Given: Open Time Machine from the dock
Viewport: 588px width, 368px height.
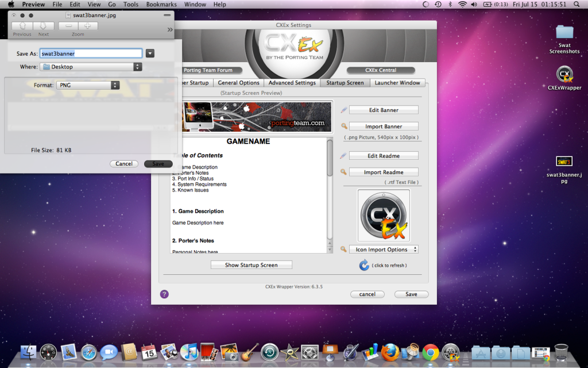Looking at the screenshot, I should coord(269,352).
